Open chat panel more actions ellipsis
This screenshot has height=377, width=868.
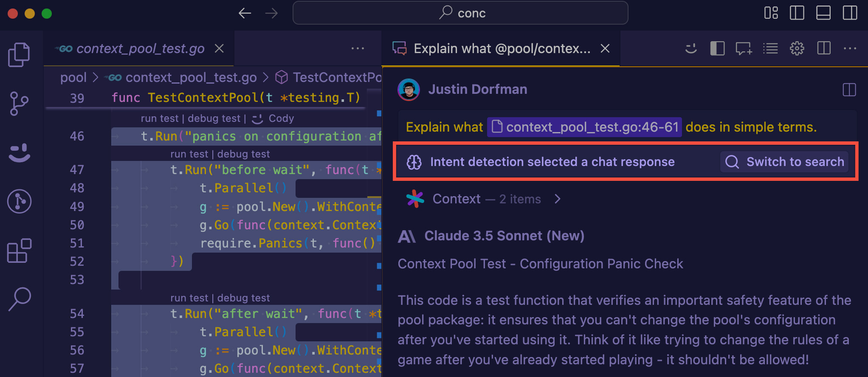[850, 48]
